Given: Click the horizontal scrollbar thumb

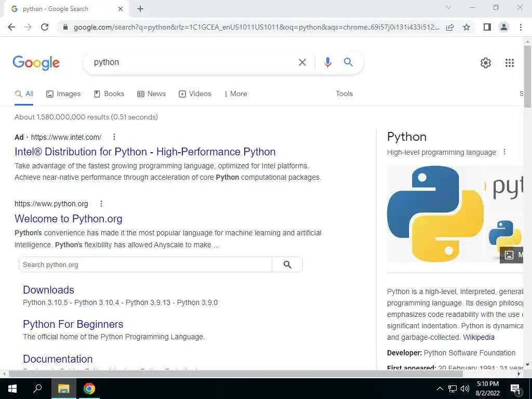Looking at the screenshot, I should click(x=236, y=374).
